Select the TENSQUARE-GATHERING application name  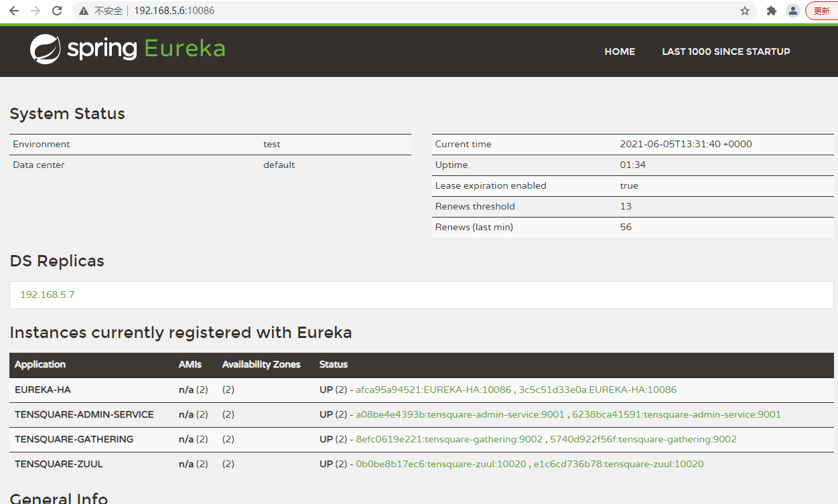[74, 439]
